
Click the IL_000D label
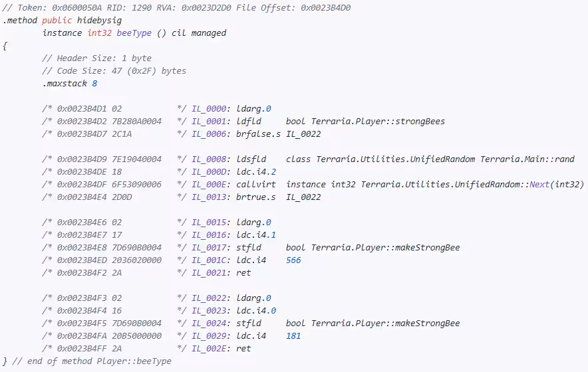[x=209, y=172]
